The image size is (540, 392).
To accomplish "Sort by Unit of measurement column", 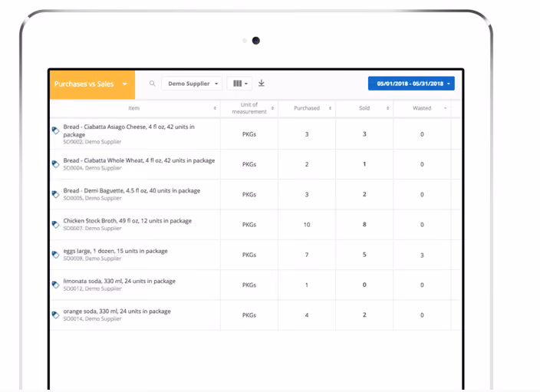I will pyautogui.click(x=249, y=108).
